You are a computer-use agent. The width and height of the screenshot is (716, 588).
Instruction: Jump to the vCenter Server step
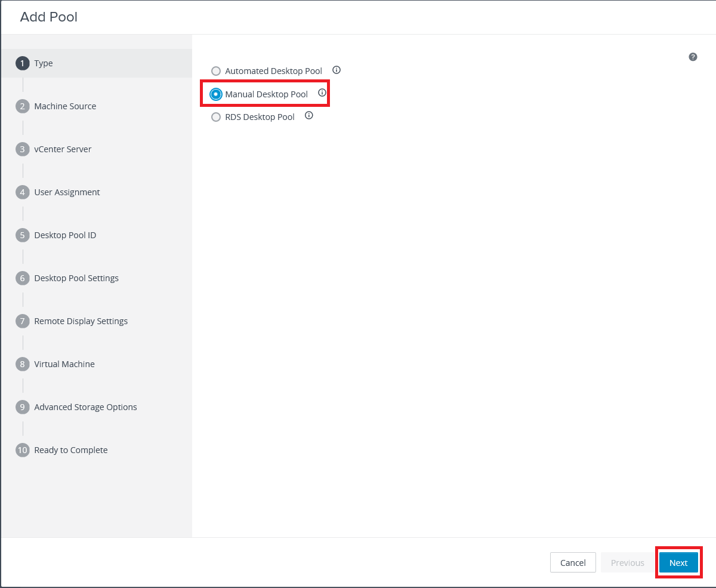click(63, 149)
